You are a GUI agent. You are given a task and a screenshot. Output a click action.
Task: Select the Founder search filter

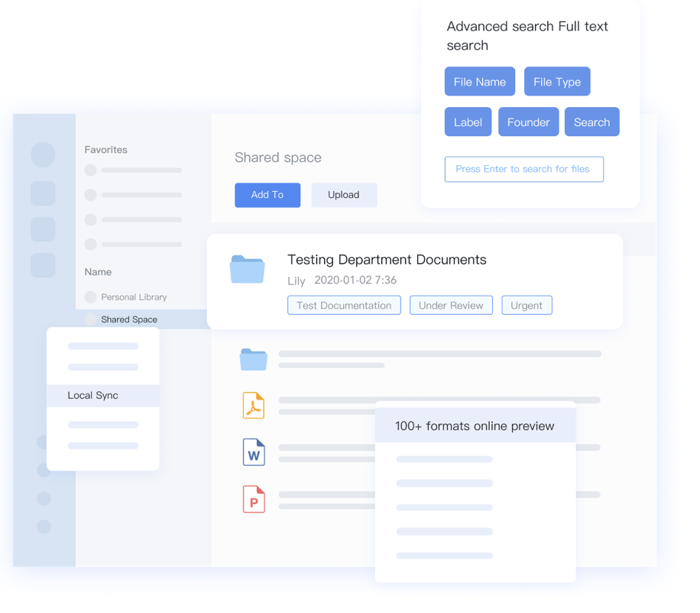pos(528,122)
